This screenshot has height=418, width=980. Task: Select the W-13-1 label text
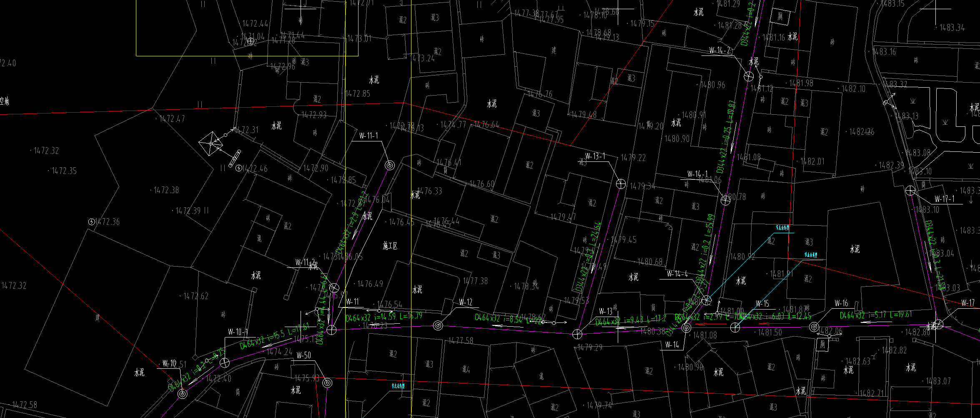coord(595,156)
